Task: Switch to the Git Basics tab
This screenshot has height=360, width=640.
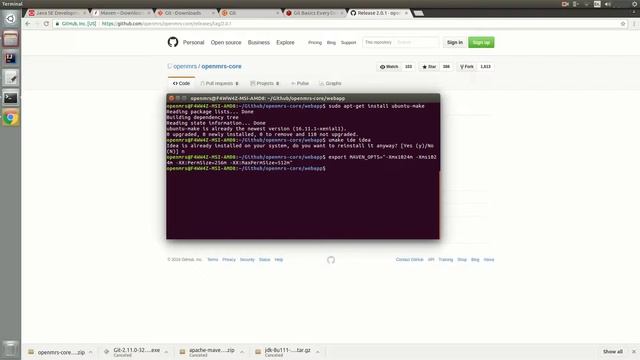Action: pos(314,13)
